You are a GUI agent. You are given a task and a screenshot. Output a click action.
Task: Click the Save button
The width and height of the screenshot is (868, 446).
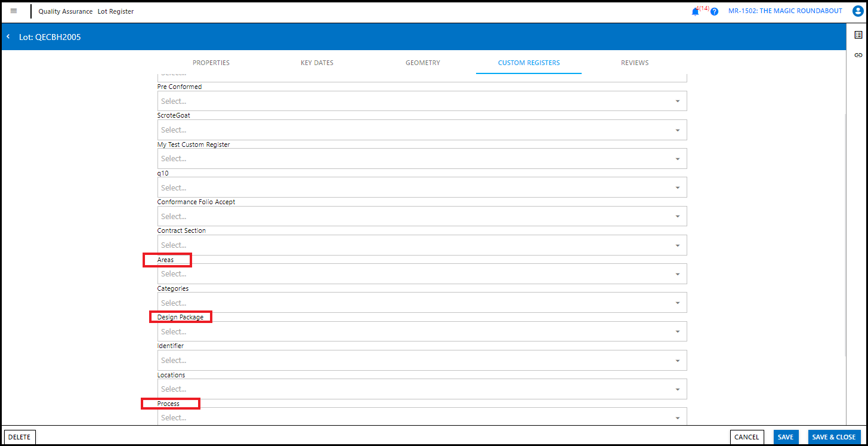786,437
